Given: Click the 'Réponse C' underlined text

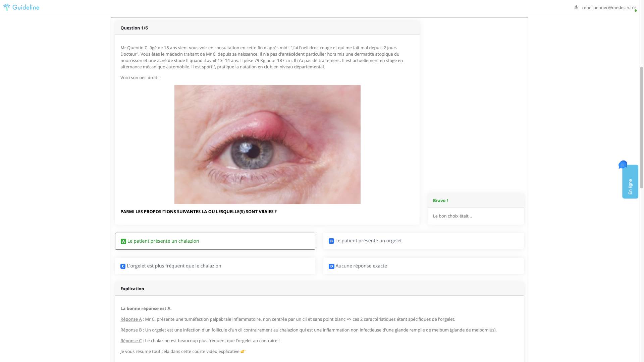Looking at the screenshot, I should (x=131, y=341).
